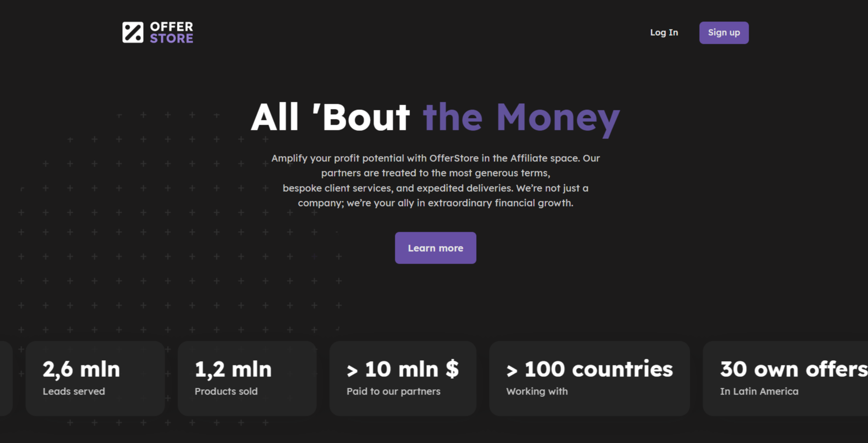
Task: Click the purple "the Money" headline text
Action: [521, 117]
